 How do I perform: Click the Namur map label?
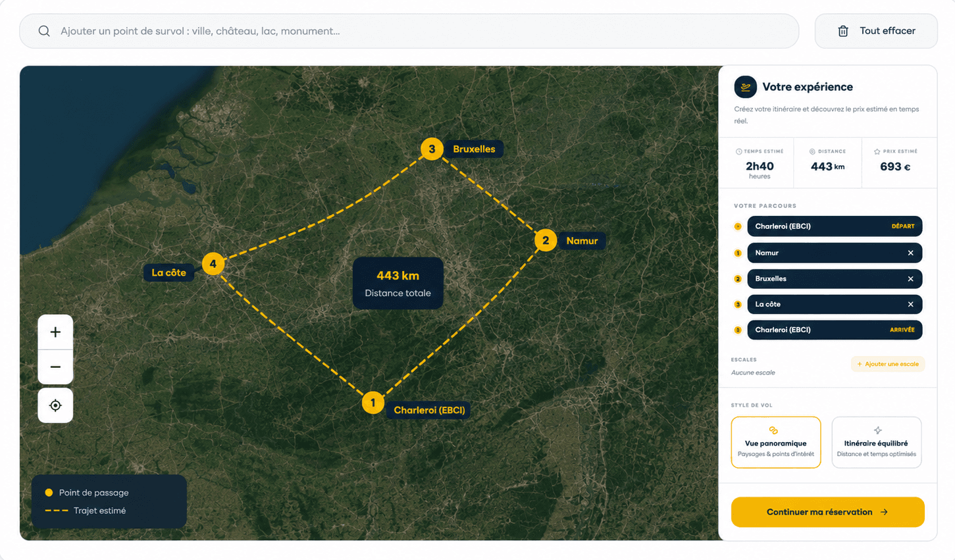[x=582, y=241]
